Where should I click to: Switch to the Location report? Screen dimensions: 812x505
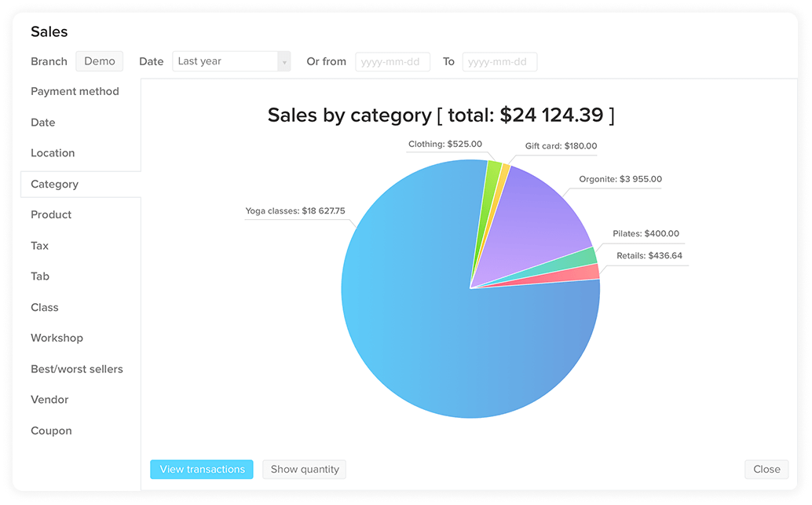(x=53, y=153)
